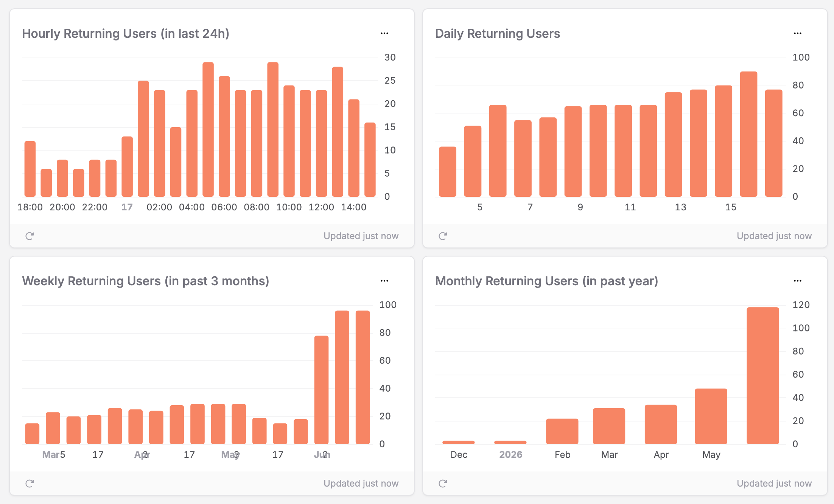
Task: Open the Daily Returning Users options menu
Action: tap(798, 33)
